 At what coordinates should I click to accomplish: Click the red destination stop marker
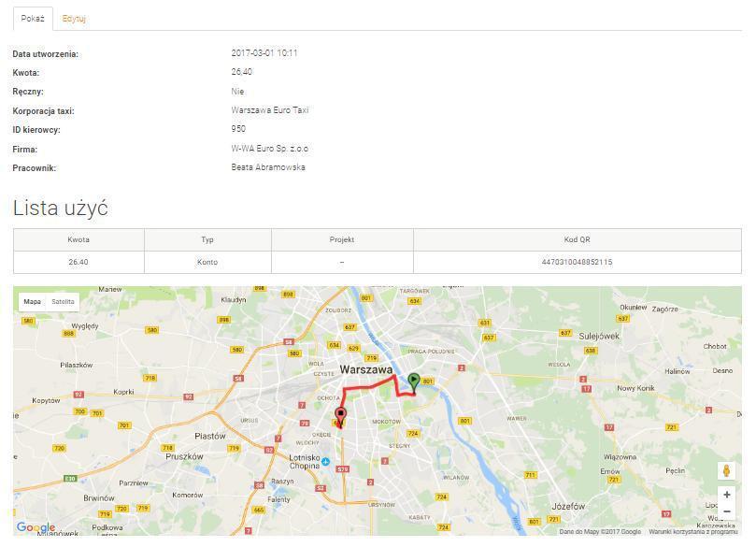[x=341, y=416]
